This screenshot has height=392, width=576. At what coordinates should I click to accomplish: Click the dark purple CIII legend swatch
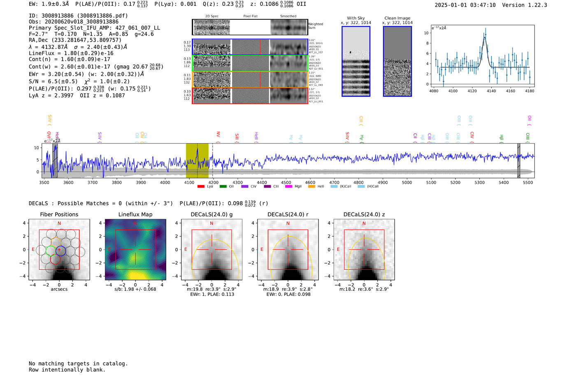click(x=267, y=186)
